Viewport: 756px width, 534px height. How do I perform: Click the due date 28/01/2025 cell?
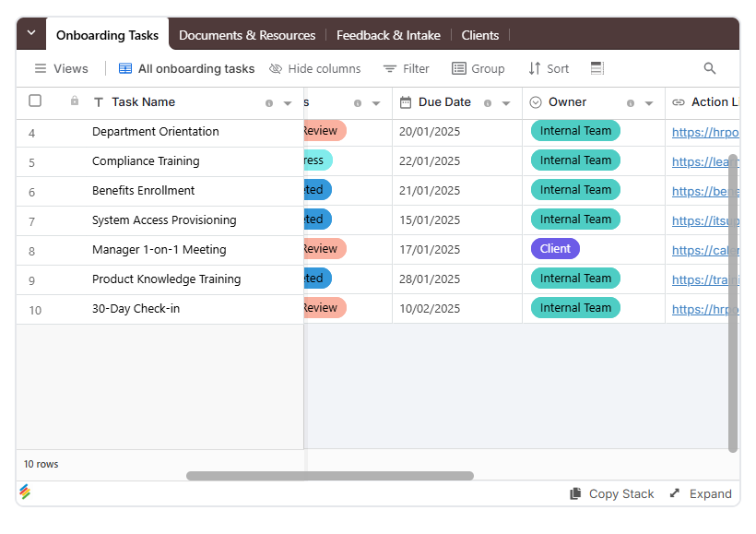(457, 279)
